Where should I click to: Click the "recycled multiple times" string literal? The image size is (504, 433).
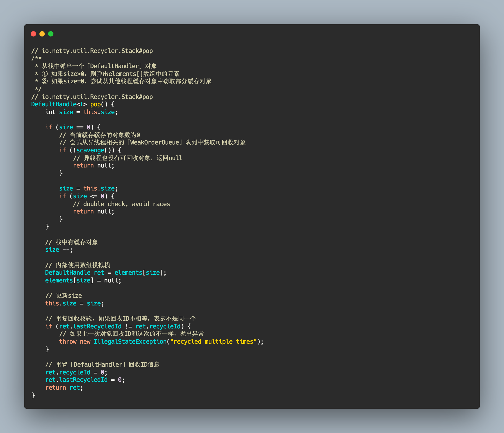point(213,341)
